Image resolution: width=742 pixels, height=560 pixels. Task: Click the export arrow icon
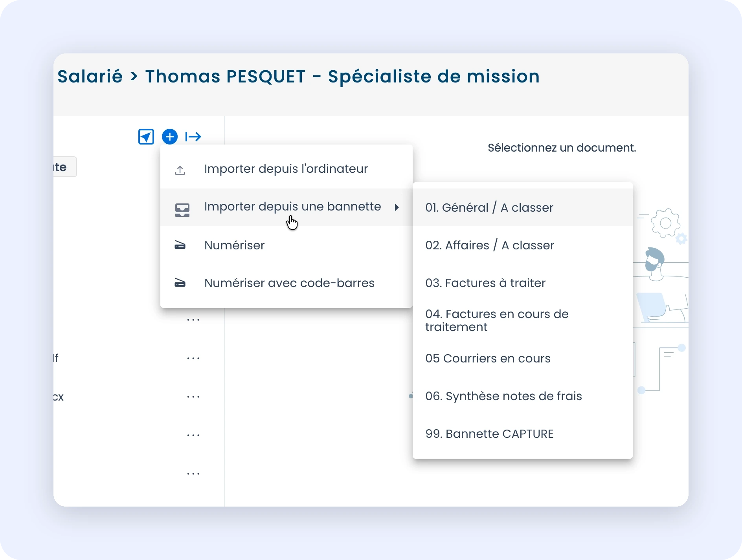[193, 137]
